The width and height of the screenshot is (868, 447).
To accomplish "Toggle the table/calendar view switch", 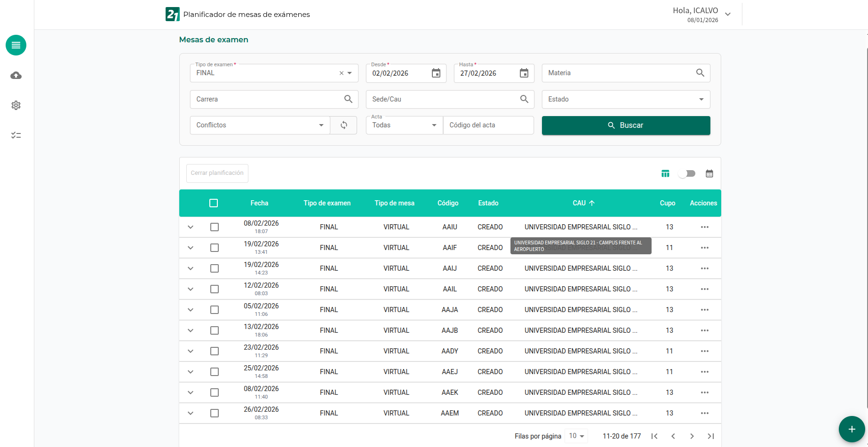I will (687, 173).
